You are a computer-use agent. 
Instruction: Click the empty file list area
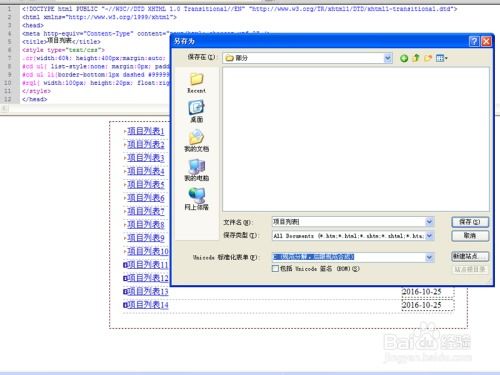[356, 139]
